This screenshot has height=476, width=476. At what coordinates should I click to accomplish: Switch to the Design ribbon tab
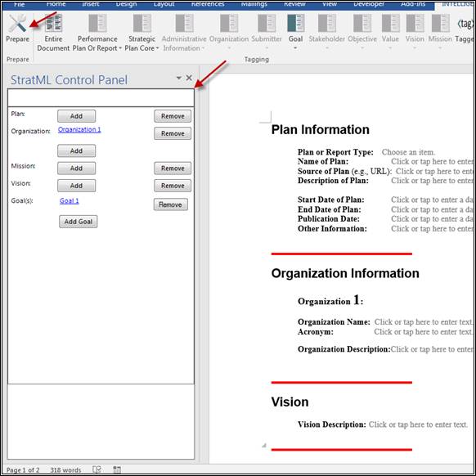[x=126, y=4]
